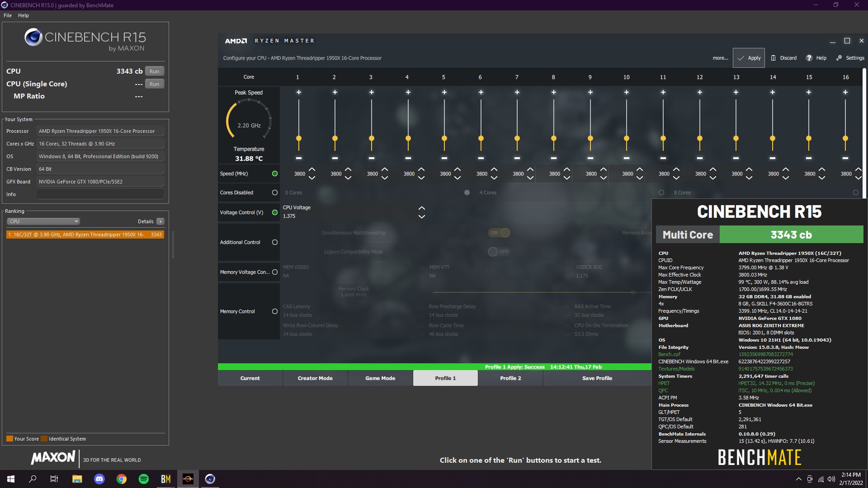Click the core 14 speed slider handle
The image size is (868, 488).
[x=773, y=138]
